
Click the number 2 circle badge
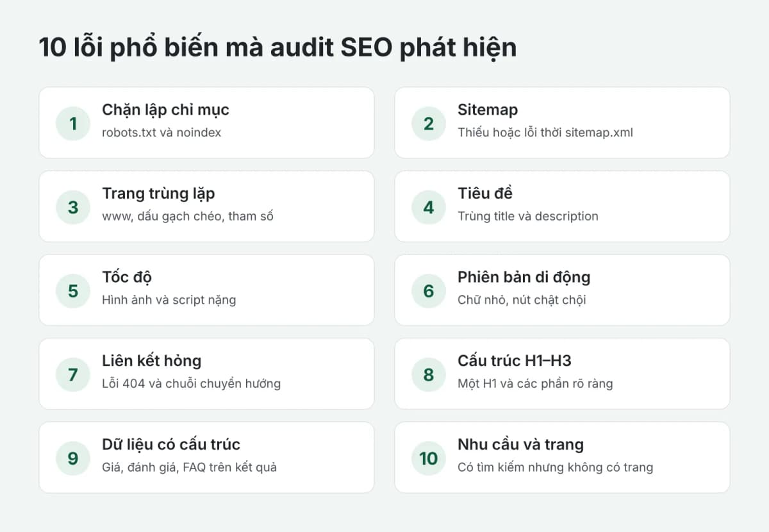point(429,123)
